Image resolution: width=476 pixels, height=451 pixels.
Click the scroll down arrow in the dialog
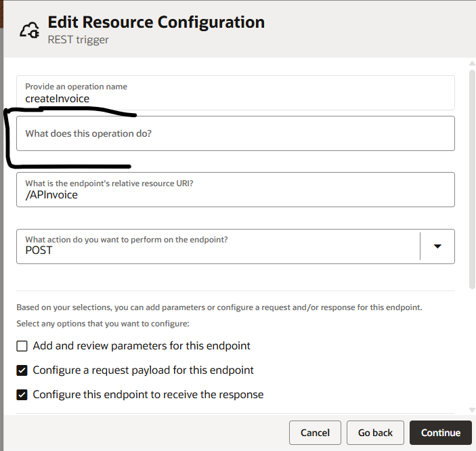point(472,410)
